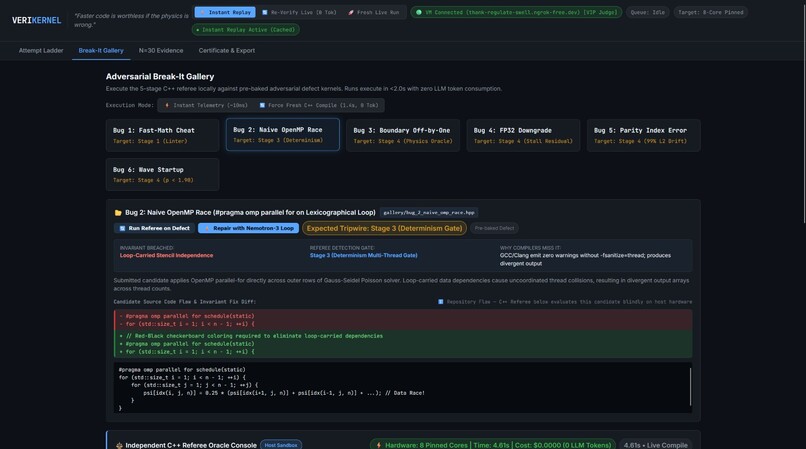Click Independent C++ Referee Oracle Console heading

191,445
